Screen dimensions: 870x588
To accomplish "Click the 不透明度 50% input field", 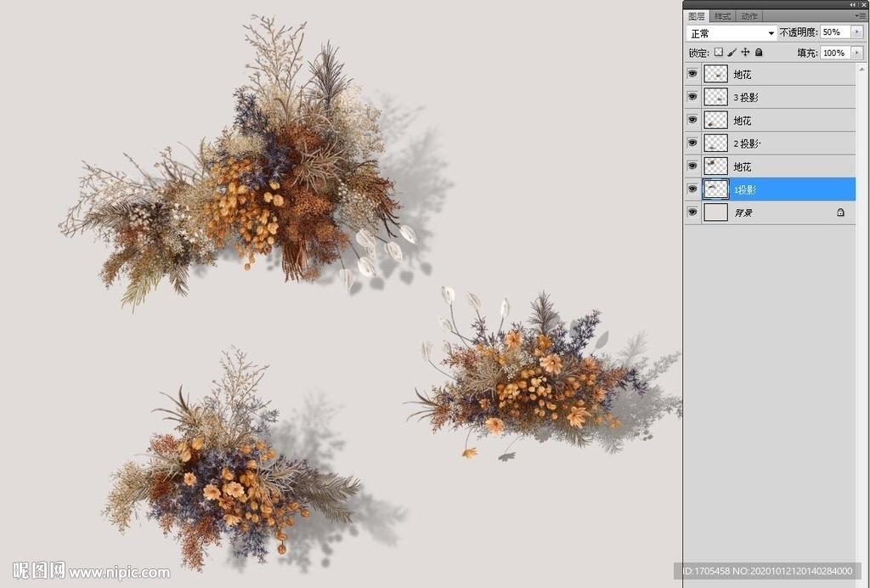I will coord(834,32).
